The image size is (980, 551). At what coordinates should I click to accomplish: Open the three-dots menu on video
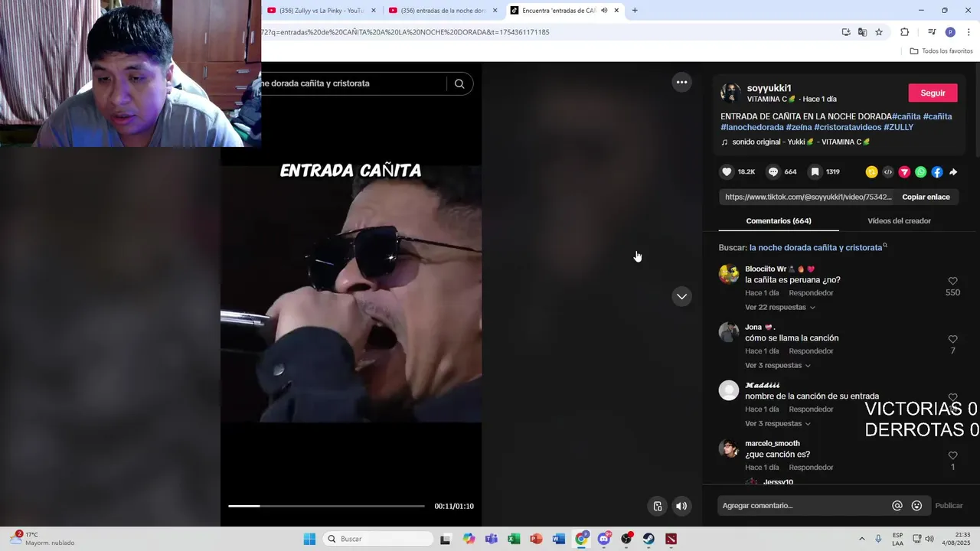(x=681, y=83)
